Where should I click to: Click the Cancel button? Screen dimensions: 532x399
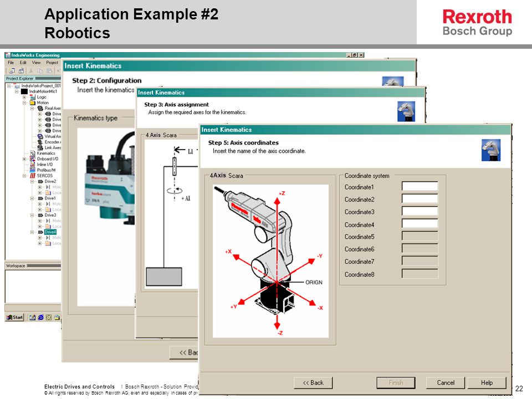pos(446,383)
